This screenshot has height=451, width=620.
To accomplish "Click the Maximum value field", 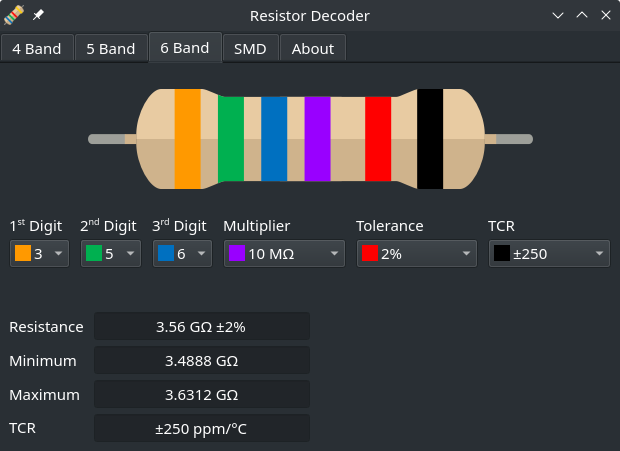I will click(x=201, y=394).
